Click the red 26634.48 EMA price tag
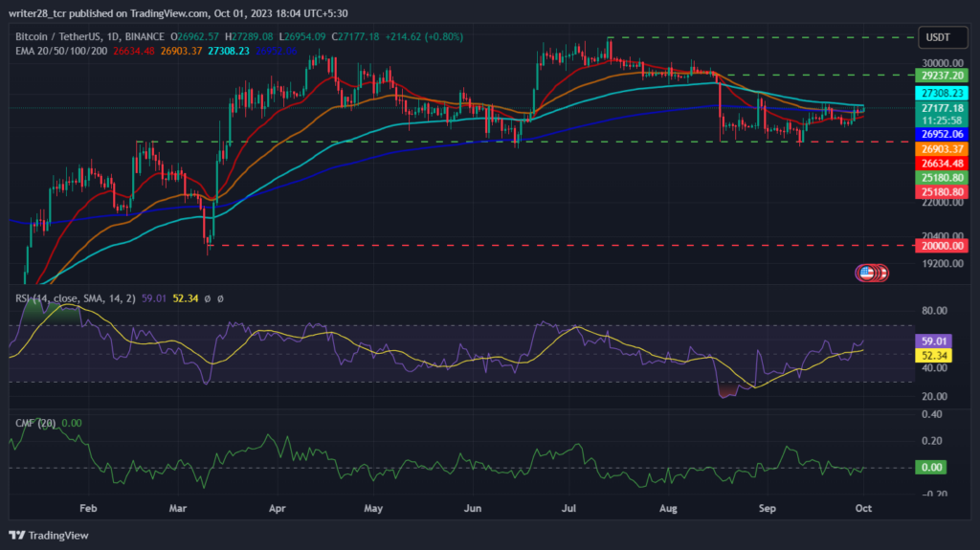The height and width of the screenshot is (550, 980). (942, 164)
